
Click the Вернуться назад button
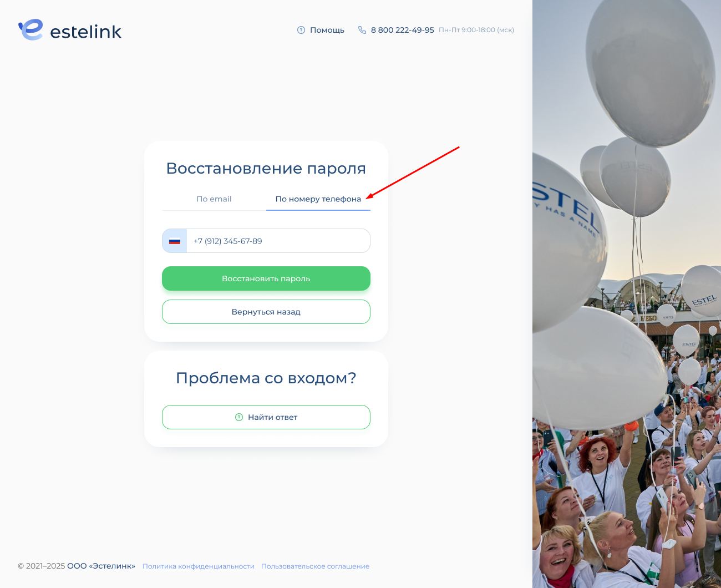click(266, 312)
